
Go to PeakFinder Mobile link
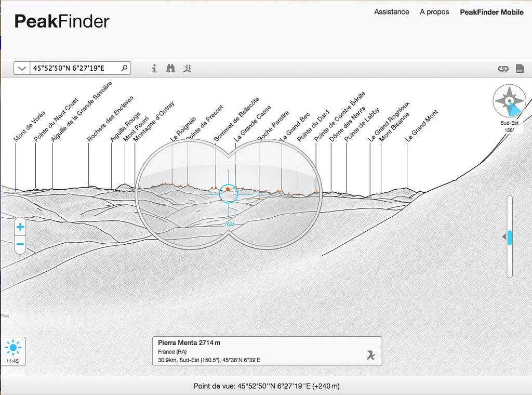point(491,12)
